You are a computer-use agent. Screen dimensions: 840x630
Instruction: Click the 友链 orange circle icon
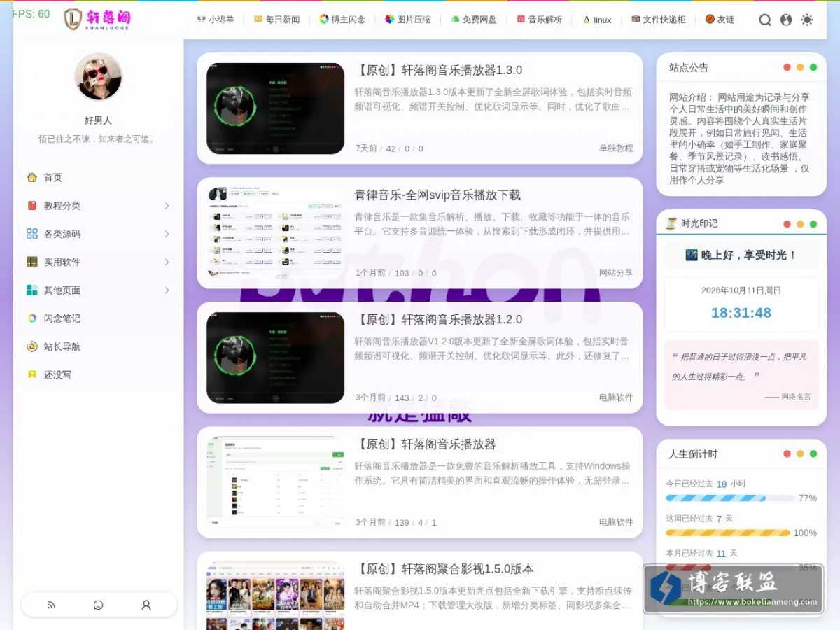710,20
